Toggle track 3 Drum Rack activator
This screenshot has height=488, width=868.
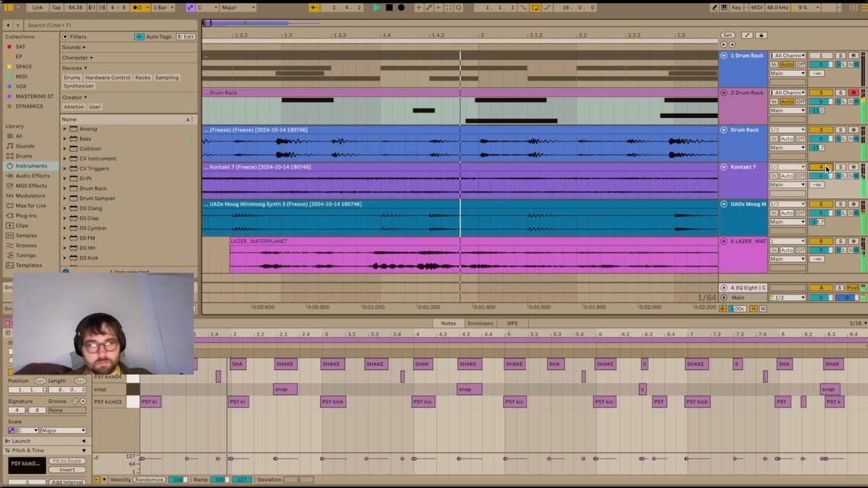821,129
